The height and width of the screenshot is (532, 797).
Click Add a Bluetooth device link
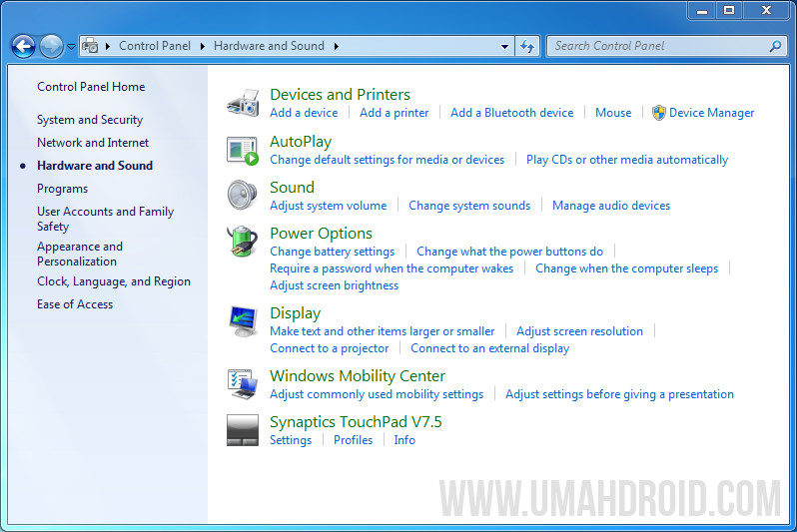click(511, 113)
